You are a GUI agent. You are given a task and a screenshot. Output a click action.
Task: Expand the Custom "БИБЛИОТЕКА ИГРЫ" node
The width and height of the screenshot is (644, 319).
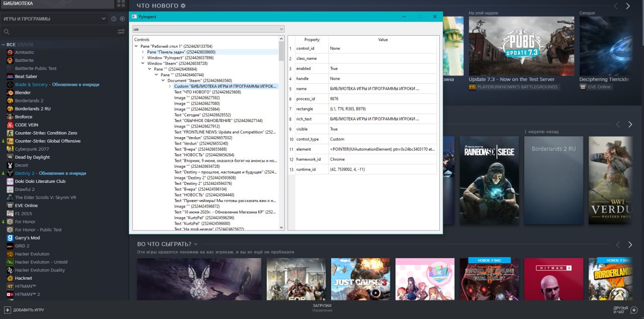pyautogui.click(x=170, y=86)
